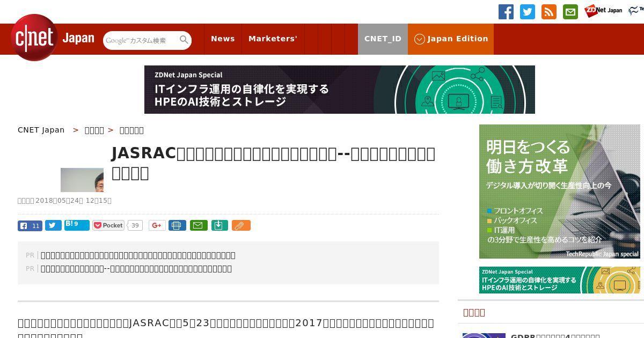Open the first PR link
Screen dimensions: 644x338
coord(138,255)
